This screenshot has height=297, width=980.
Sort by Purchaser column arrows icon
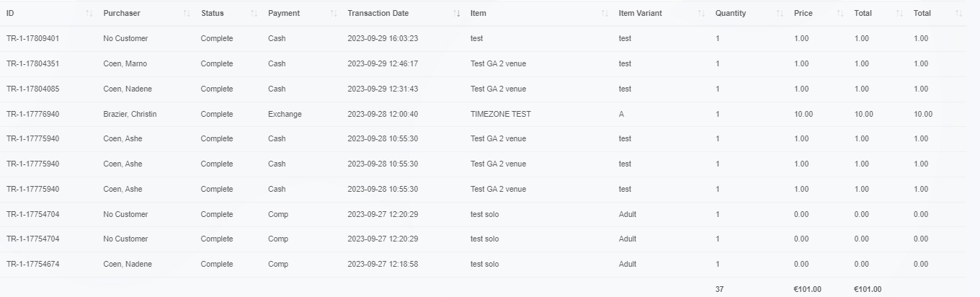click(x=186, y=14)
